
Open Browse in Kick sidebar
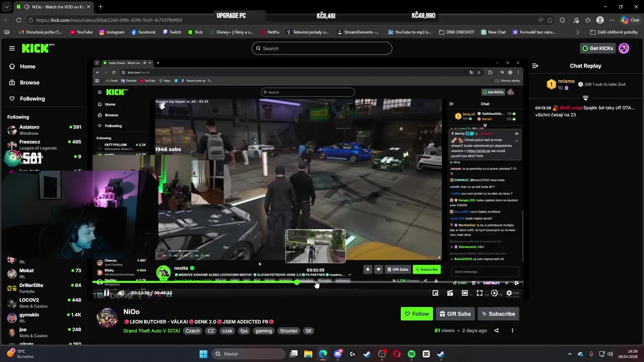pyautogui.click(x=44, y=82)
